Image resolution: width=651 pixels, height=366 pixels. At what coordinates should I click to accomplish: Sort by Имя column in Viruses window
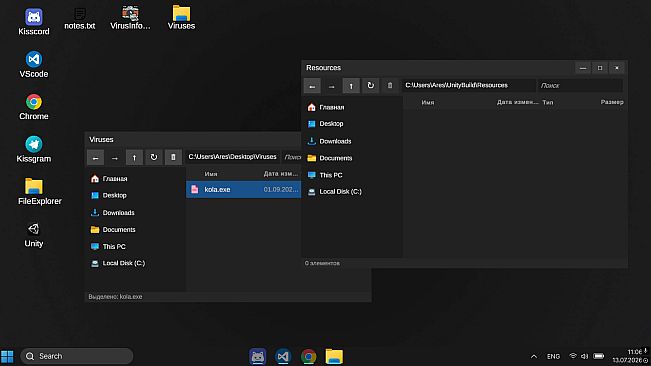click(x=211, y=174)
